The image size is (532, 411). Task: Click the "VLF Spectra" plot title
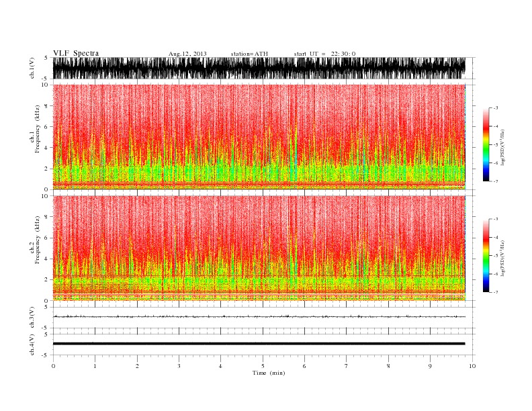point(76,53)
